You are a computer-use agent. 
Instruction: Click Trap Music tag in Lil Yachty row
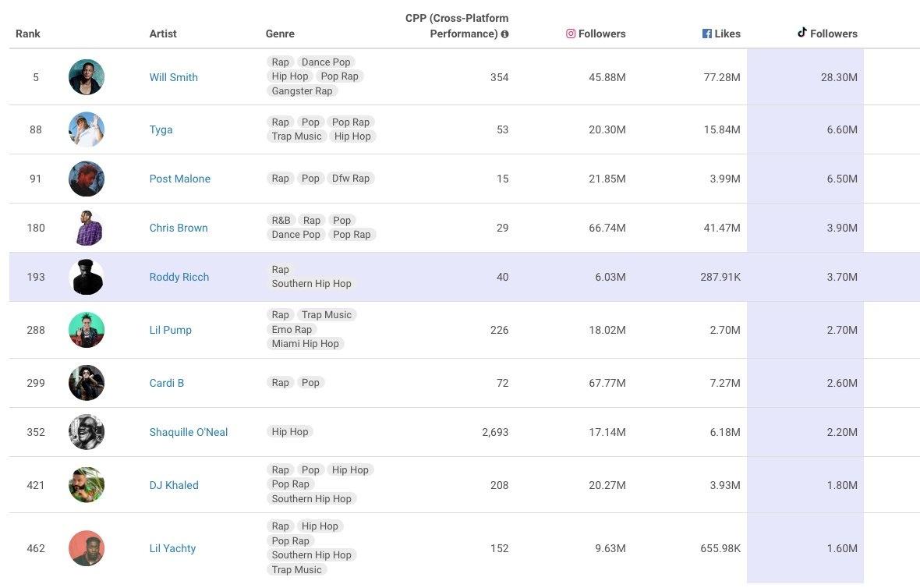296,570
